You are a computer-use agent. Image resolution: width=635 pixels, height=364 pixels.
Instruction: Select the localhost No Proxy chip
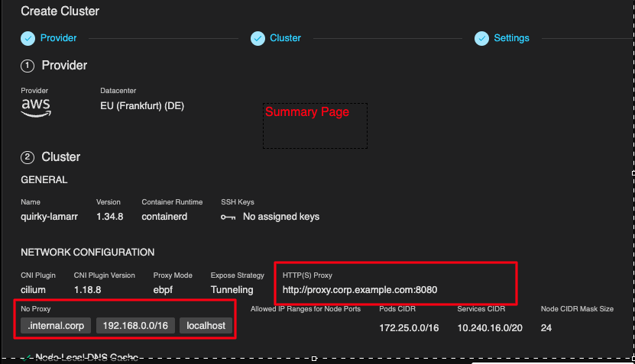click(206, 326)
